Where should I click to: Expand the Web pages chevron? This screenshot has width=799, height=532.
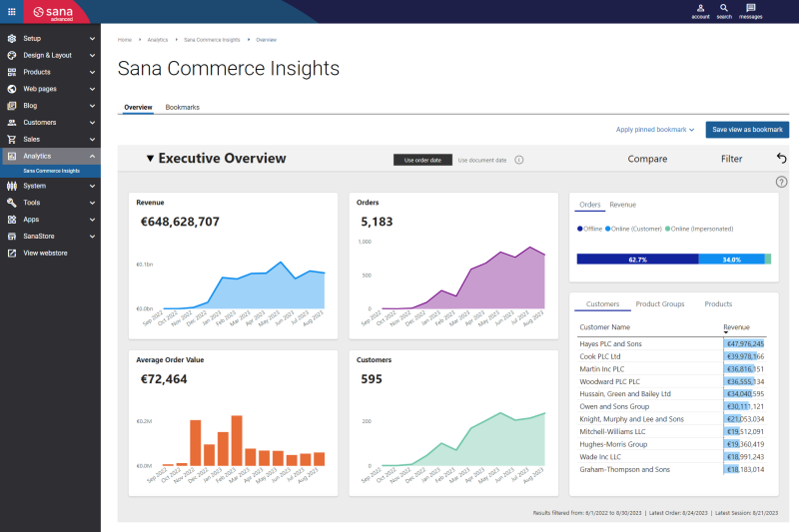(x=92, y=89)
